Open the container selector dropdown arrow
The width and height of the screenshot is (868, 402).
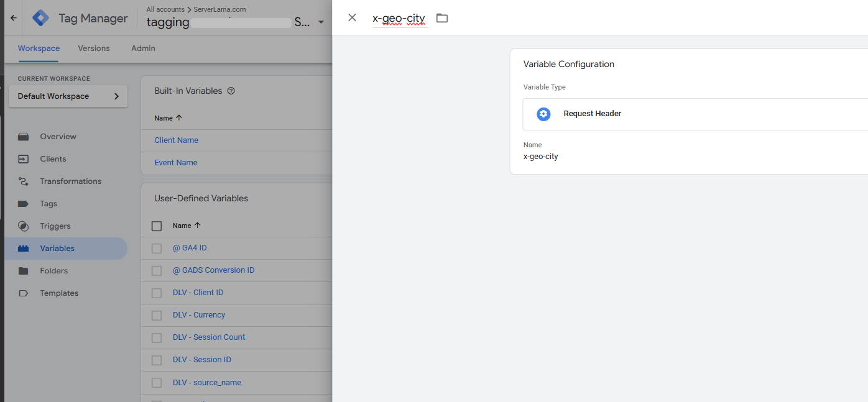(x=321, y=22)
